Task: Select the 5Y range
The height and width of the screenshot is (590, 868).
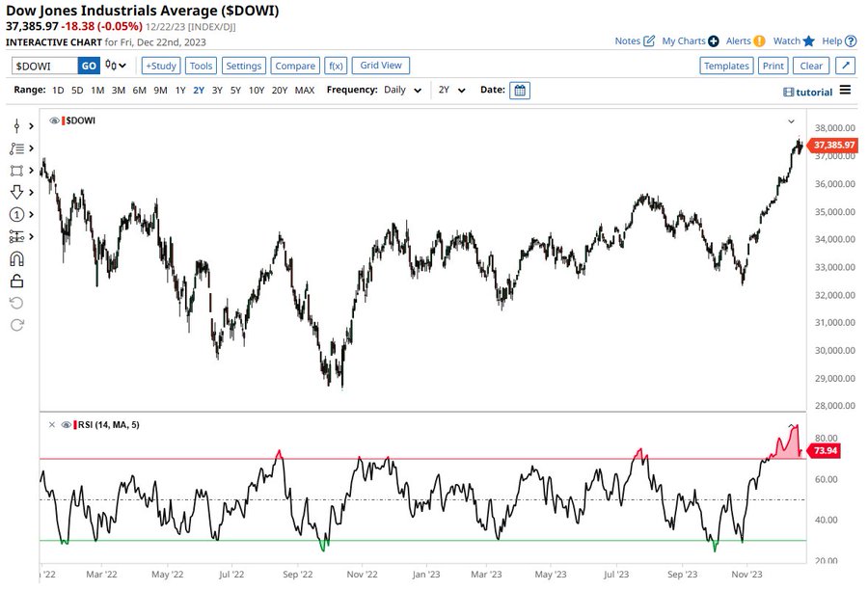Action: 235,91
